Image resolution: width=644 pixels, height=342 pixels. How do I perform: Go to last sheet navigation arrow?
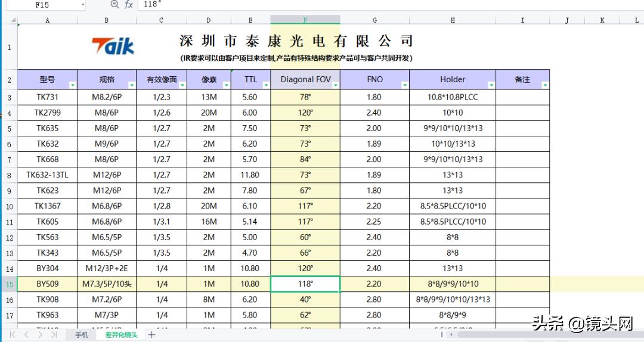tap(54, 334)
